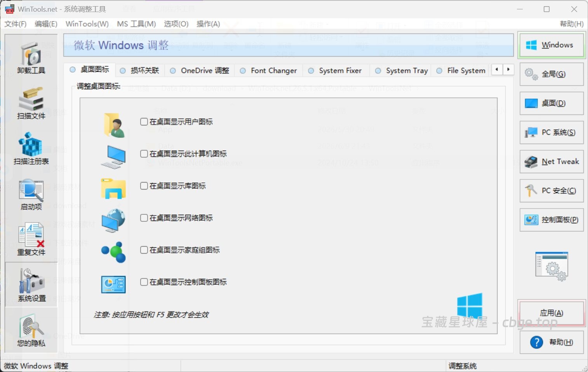
Task: Switch to the System Tray tab
Action: click(401, 71)
